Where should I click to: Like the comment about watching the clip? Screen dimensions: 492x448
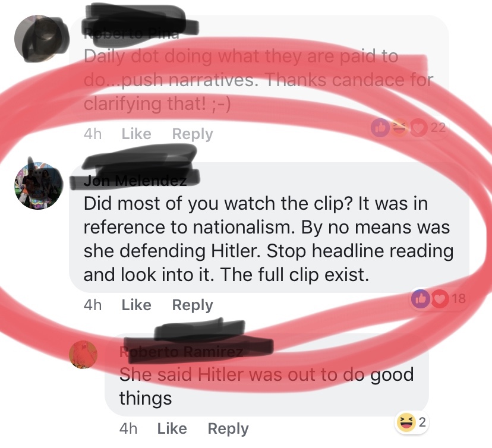click(137, 305)
